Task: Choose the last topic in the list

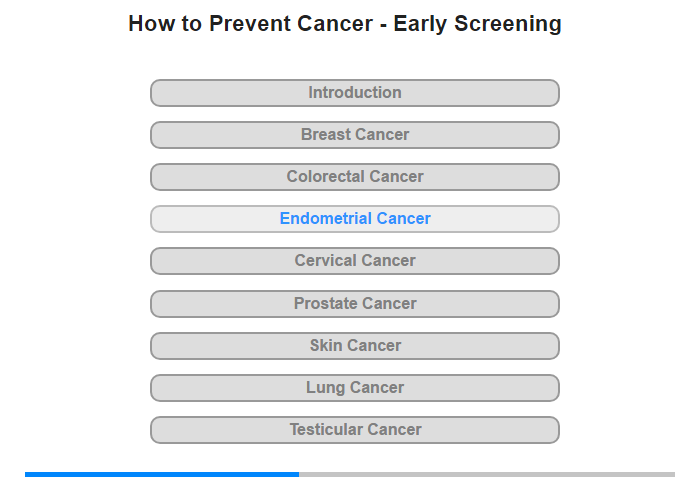Action: [x=355, y=430]
